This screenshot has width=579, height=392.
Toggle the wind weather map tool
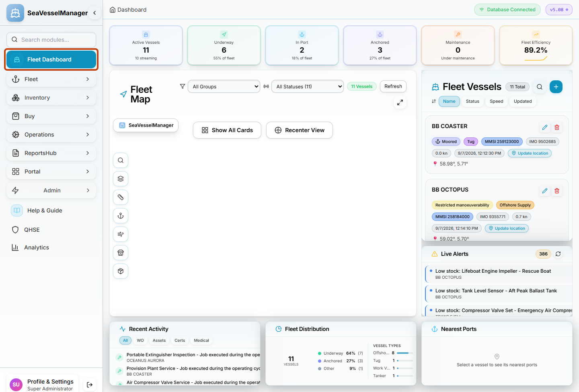[x=121, y=234]
